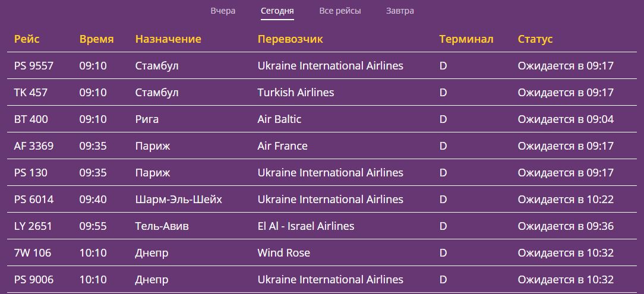Click flight number PS 130
The width and height of the screenshot is (644, 294).
coord(31,173)
